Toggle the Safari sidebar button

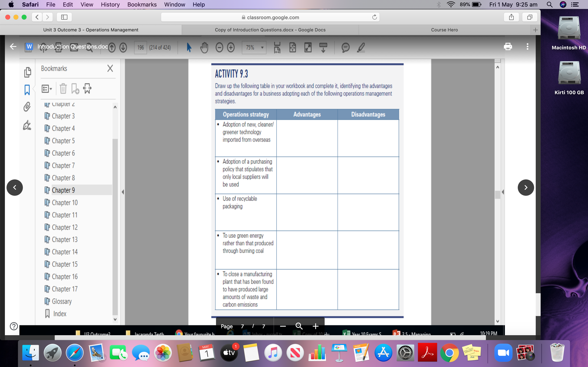click(64, 17)
